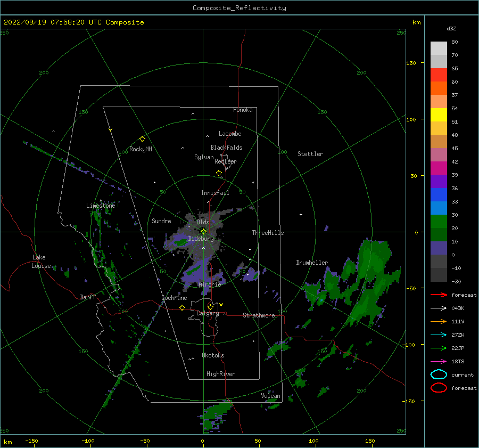Click the yellow diamond marker below Cochrane
Viewport: 479px width, 448px height.
[x=183, y=307]
